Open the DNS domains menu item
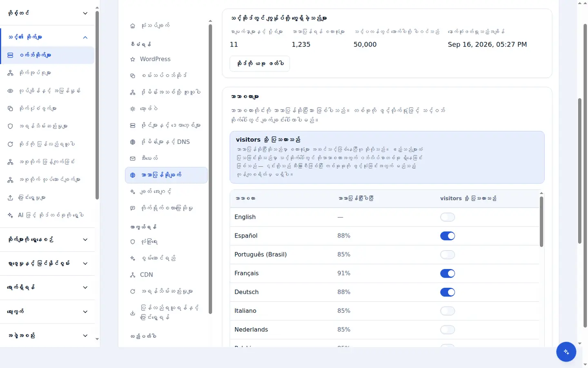588x368 pixels. 166,142
